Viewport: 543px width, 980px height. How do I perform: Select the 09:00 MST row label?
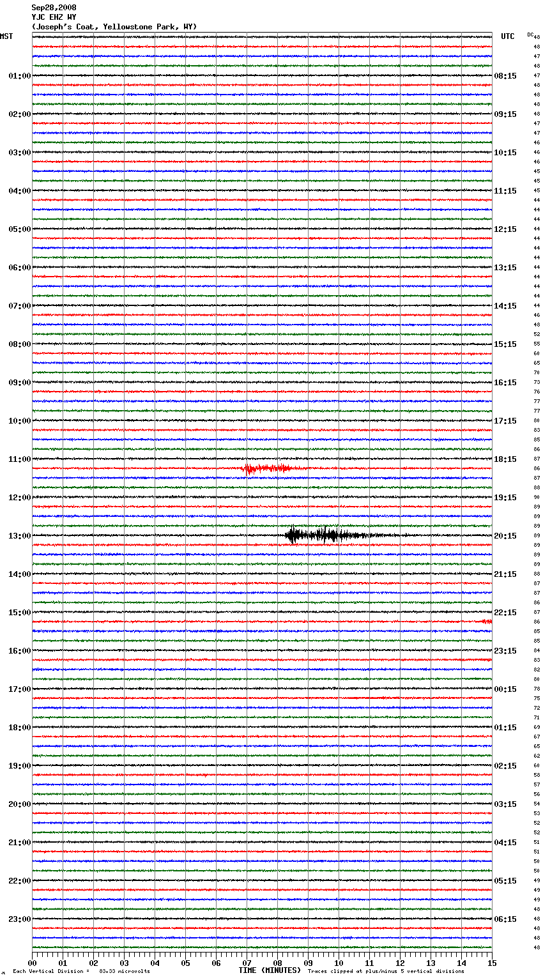click(x=20, y=383)
